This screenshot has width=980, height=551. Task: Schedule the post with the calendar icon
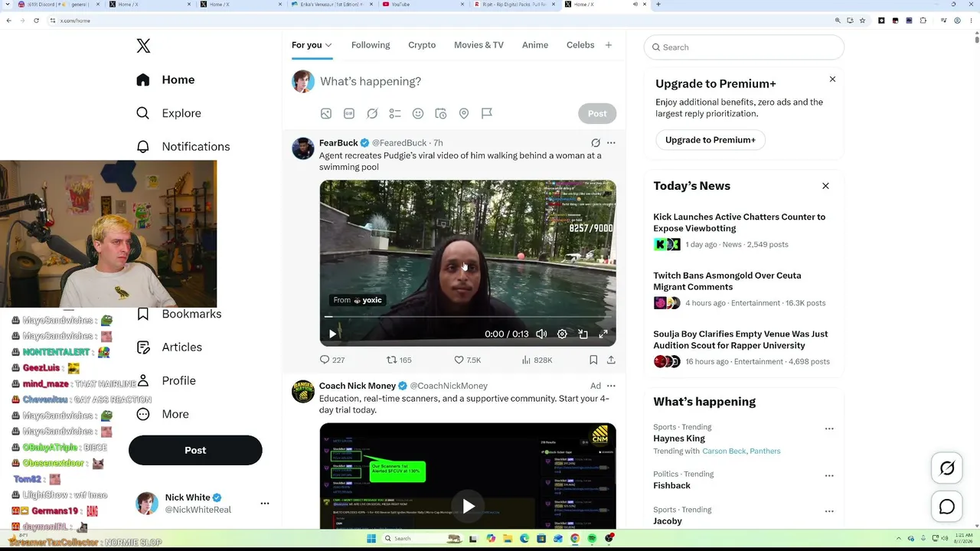click(441, 113)
